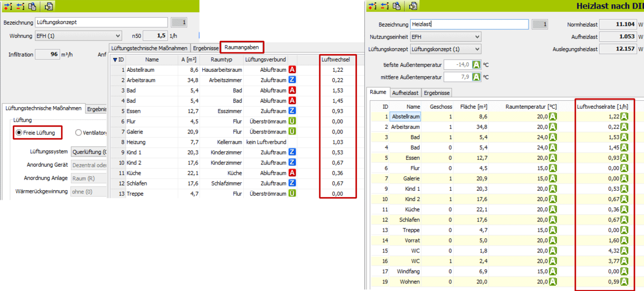The width and height of the screenshot is (644, 291).
Task: Select the Freie Lüftung radio button
Action: (x=19, y=132)
